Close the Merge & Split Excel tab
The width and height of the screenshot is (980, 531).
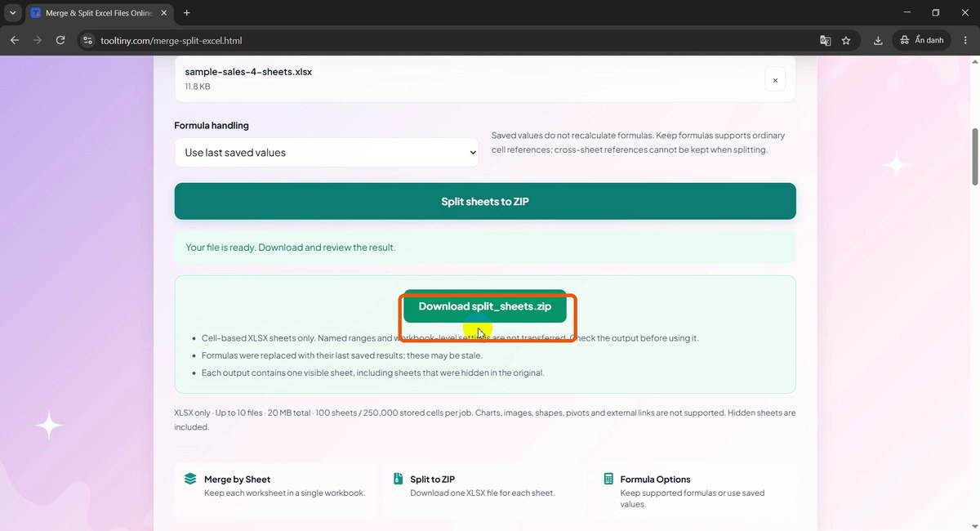(x=164, y=13)
